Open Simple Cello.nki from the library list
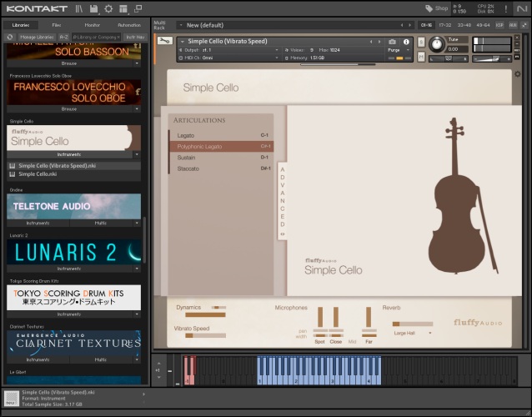 38,173
